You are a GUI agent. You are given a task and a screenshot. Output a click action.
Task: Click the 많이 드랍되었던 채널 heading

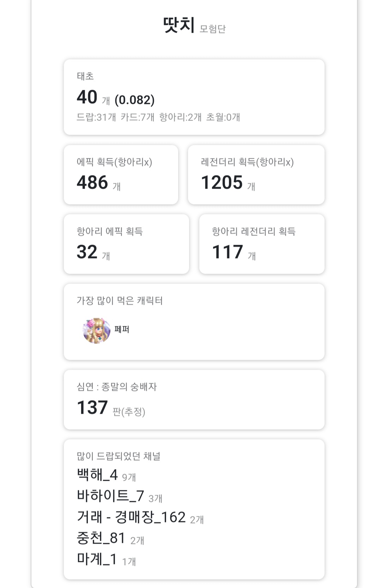[119, 456]
